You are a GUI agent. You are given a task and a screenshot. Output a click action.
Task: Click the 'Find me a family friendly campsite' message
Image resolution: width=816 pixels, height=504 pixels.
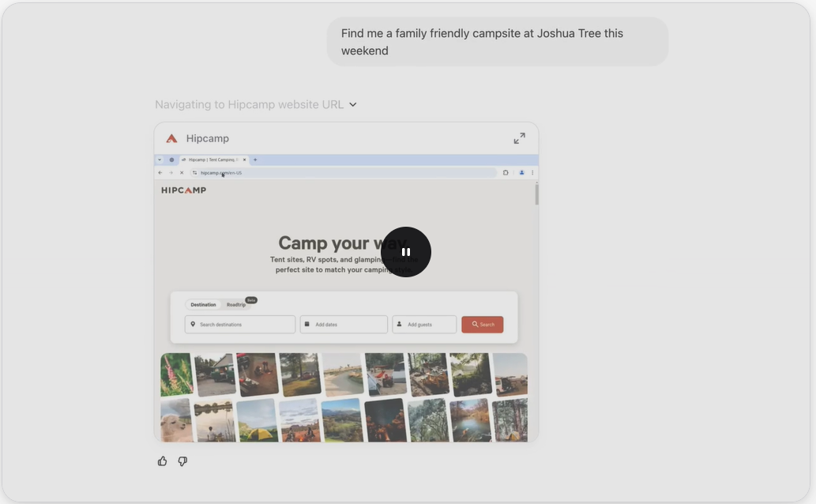point(498,42)
